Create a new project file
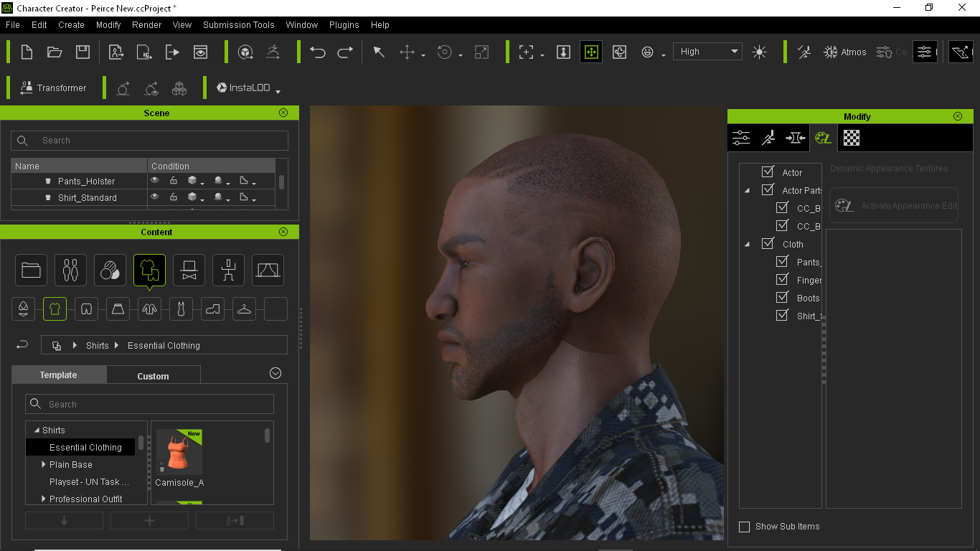980x551 pixels. (27, 52)
